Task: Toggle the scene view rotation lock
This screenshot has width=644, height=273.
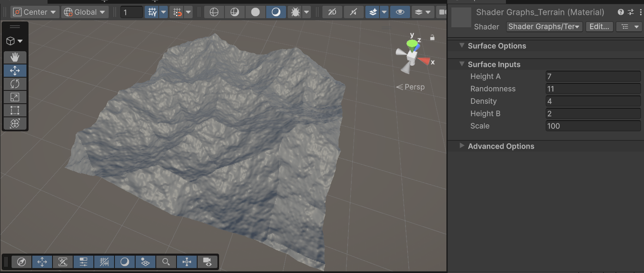Action: 432,38
